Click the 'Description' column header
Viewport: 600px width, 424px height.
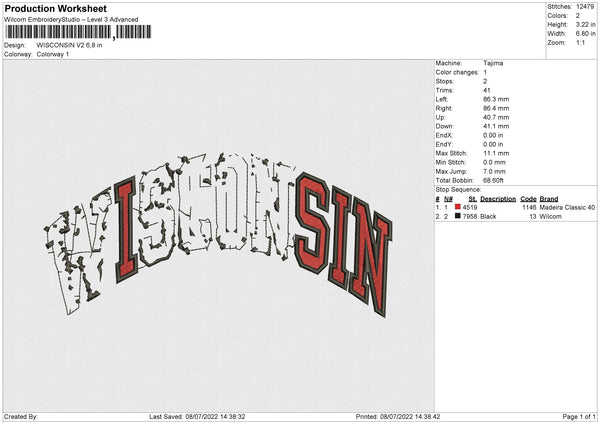click(x=498, y=199)
